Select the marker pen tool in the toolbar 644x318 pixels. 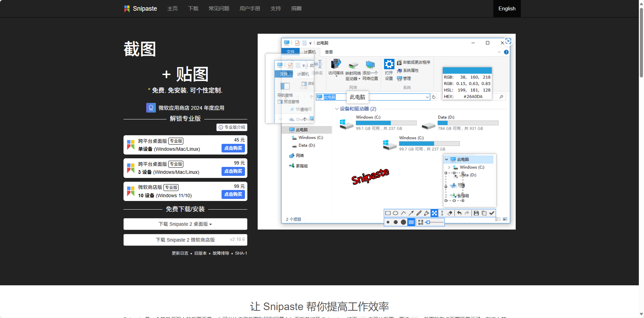[x=427, y=213]
